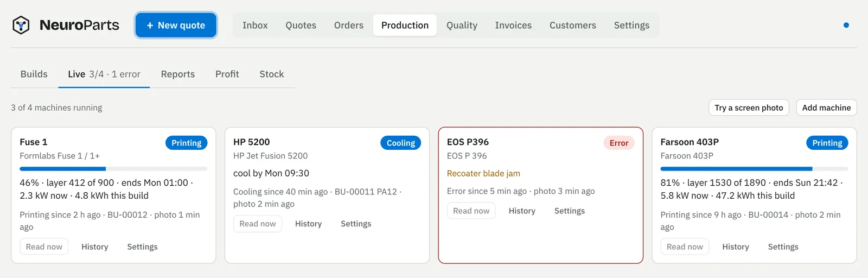Switch to the Builds tab

(x=34, y=74)
